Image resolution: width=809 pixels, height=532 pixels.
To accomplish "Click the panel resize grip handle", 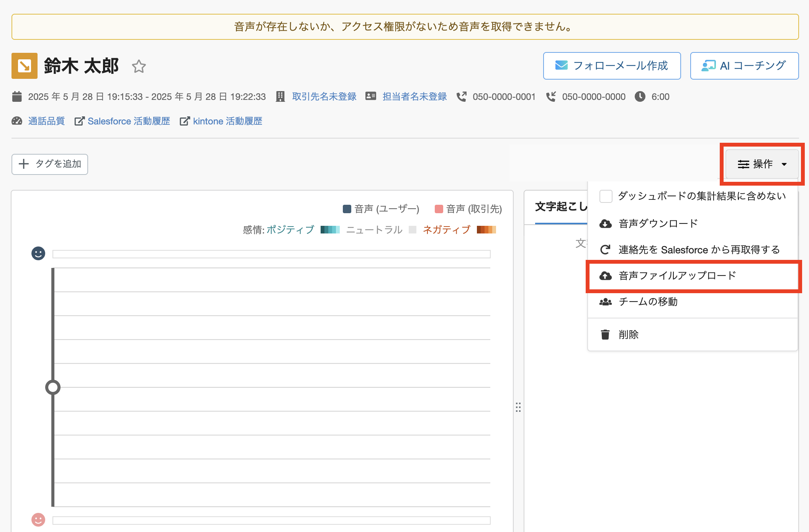I will point(518,407).
